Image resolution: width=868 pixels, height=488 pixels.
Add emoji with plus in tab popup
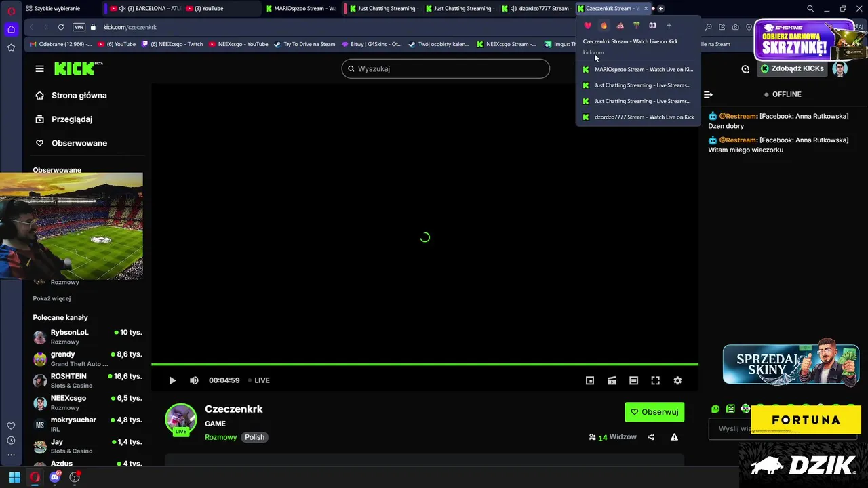[669, 26]
